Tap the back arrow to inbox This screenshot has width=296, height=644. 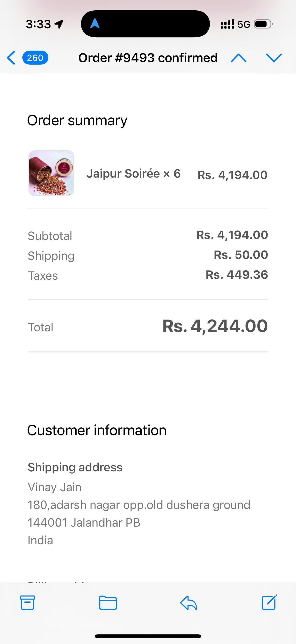11,58
